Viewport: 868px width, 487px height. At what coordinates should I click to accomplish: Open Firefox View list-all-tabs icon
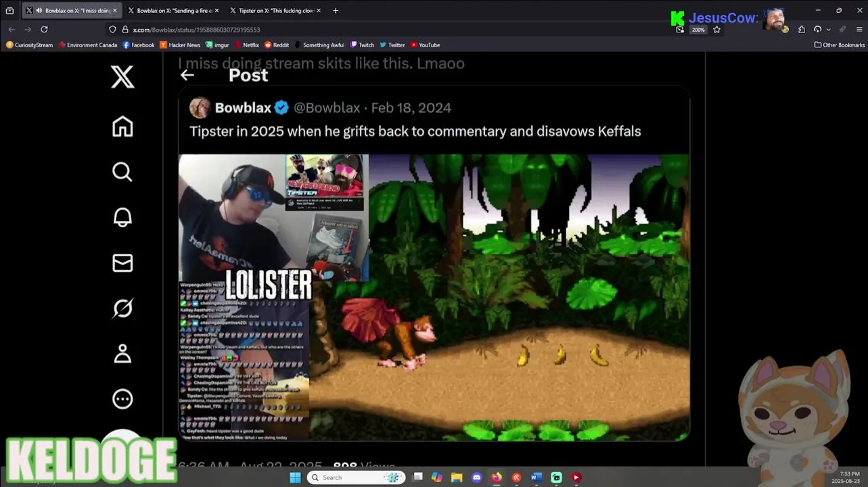click(9, 10)
